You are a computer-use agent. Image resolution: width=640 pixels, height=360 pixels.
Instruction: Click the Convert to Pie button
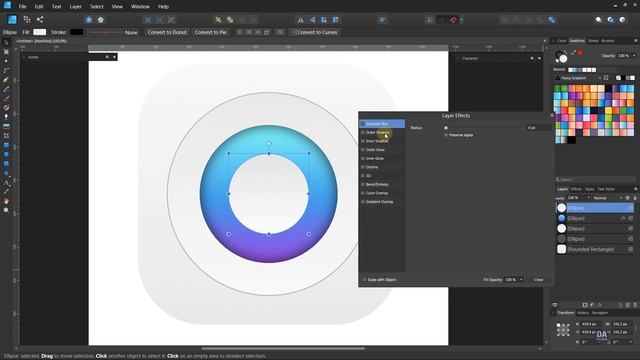[x=210, y=32]
